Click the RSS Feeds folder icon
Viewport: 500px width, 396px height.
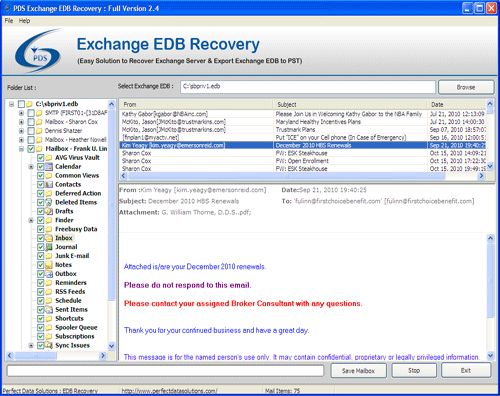coord(49,292)
